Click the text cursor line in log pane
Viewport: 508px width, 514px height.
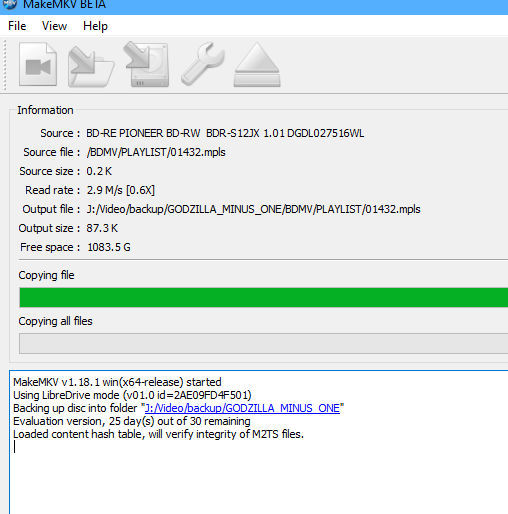(15, 447)
